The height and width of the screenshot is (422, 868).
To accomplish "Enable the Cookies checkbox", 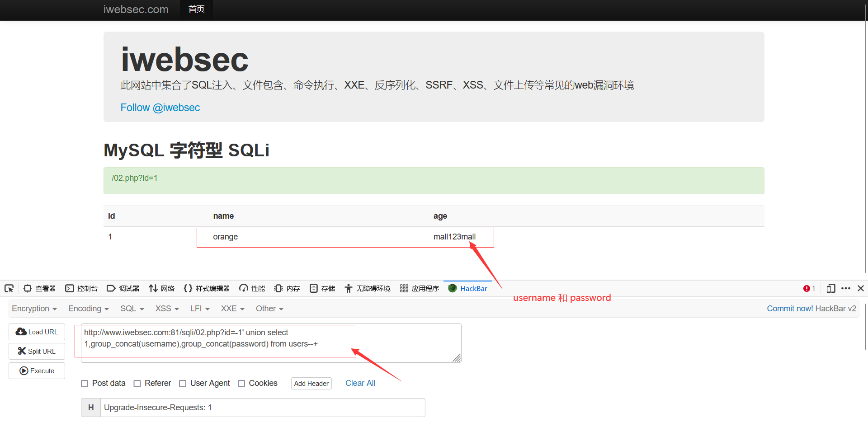I will click(242, 383).
